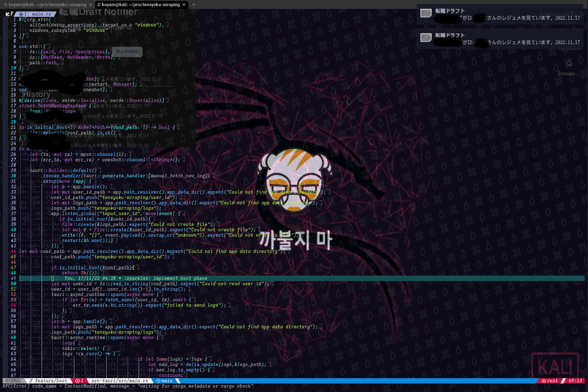Click 'fs::{self, File, OpenOptions},' line

point(69,52)
